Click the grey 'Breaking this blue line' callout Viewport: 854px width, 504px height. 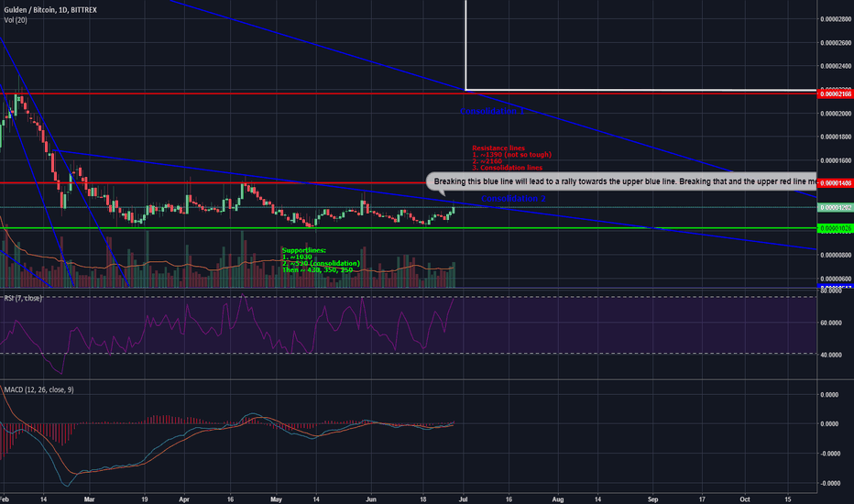(621, 181)
